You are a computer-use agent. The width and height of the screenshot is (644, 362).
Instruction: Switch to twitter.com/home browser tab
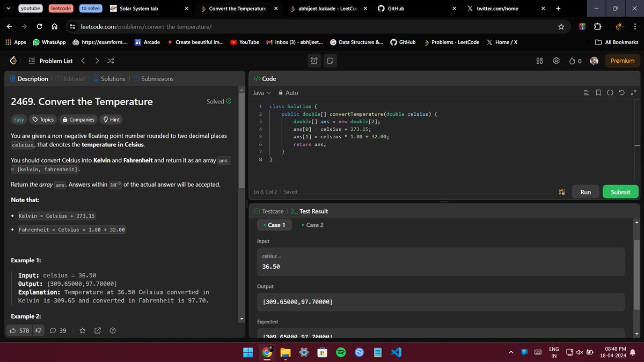click(x=506, y=9)
